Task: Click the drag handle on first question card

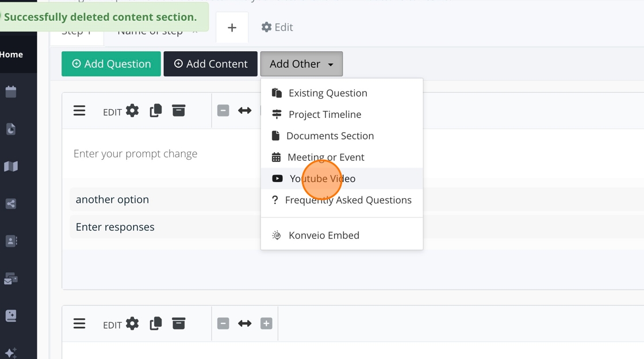Action: 79,111
